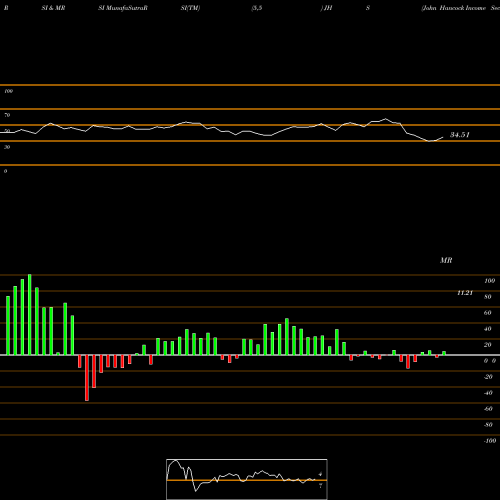Click the MR value 11.21 label

click(465, 293)
